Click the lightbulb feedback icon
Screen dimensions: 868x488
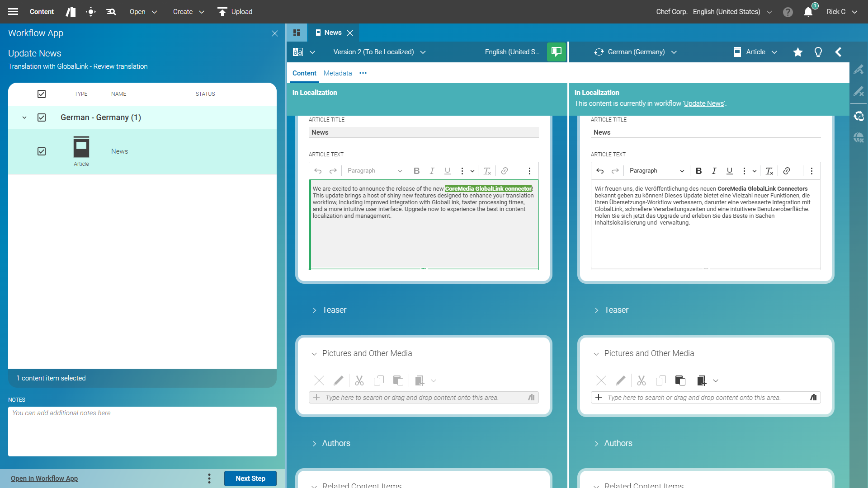[818, 52]
